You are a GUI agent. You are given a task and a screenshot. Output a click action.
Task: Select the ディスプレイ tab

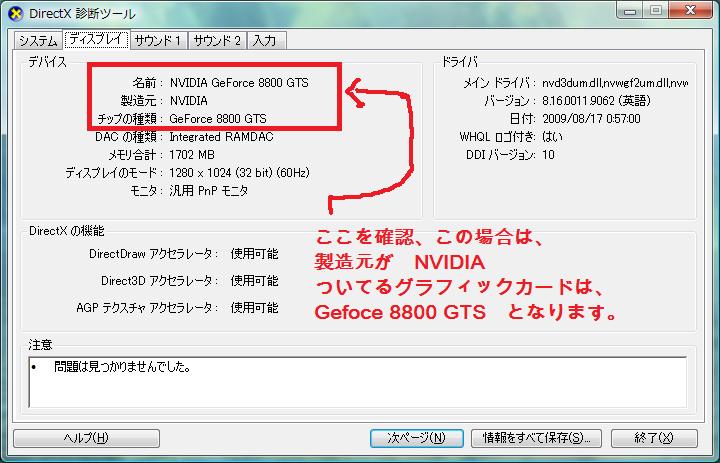(x=97, y=40)
